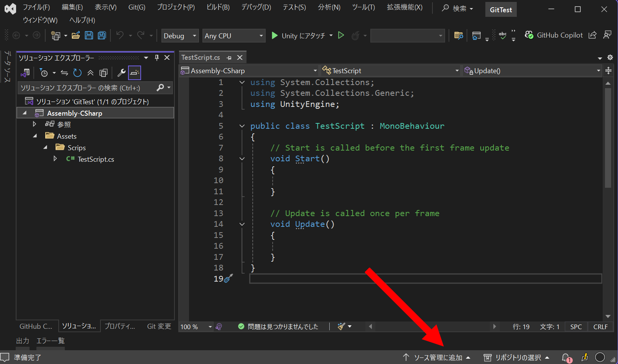The image size is (618, 364).
Task: Click the pending changes filter clock icon
Action: click(x=44, y=73)
